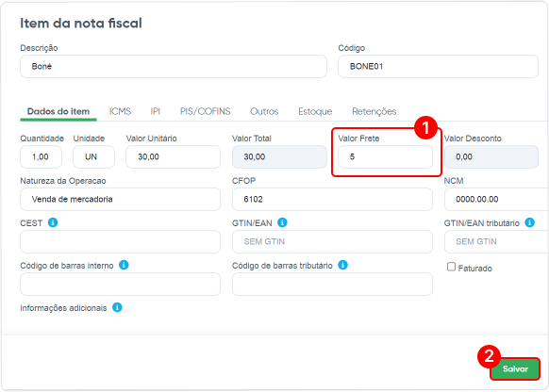Click info icon next to GTIN/EAN tributário
This screenshot has width=549, height=392.
click(529, 222)
